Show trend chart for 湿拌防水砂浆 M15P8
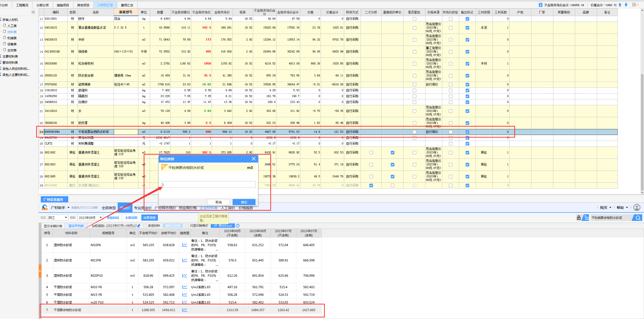The width and height of the screenshot is (644, 319). (x=185, y=260)
